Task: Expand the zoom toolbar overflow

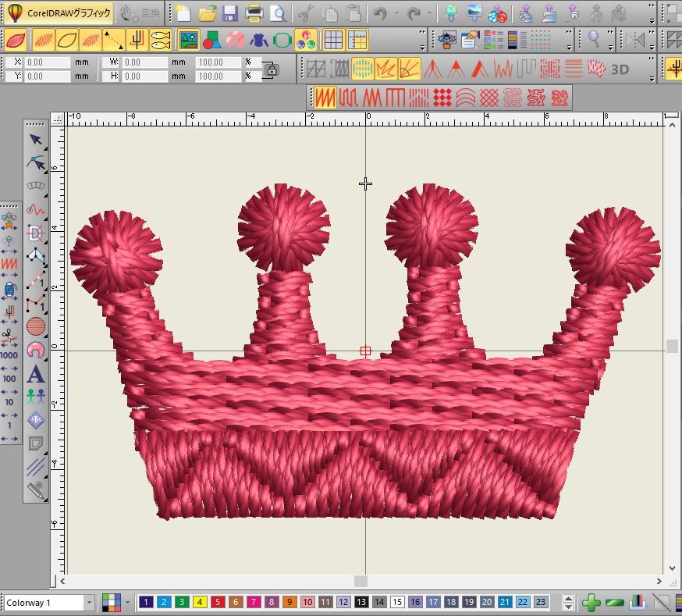Action: [611, 40]
